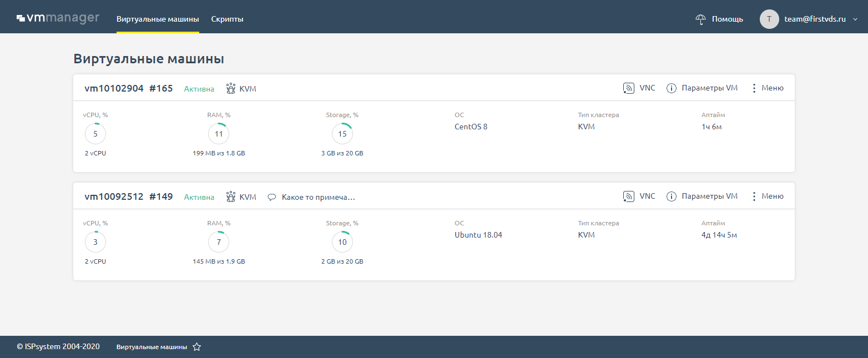The image size is (868, 358).
Task: Click the round user avatar with letter T
Action: pyautogui.click(x=769, y=19)
